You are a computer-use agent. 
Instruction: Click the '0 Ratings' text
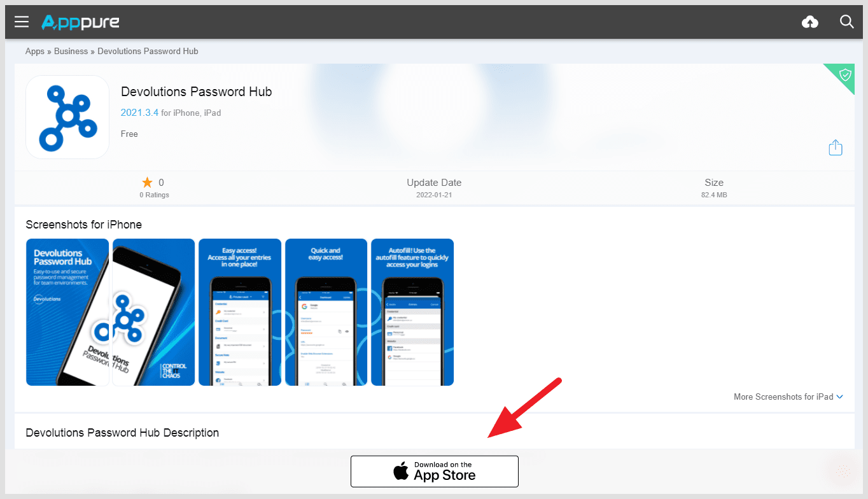pos(155,195)
